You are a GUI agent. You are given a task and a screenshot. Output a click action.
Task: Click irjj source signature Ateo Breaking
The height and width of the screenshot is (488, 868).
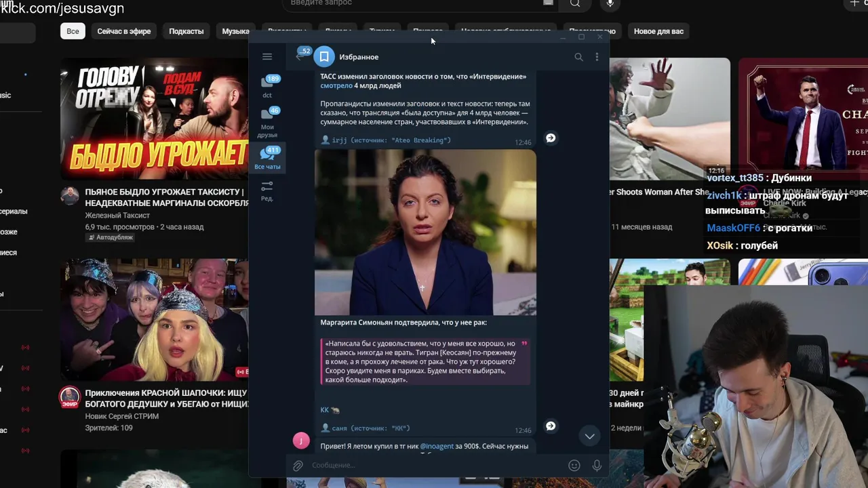point(386,140)
